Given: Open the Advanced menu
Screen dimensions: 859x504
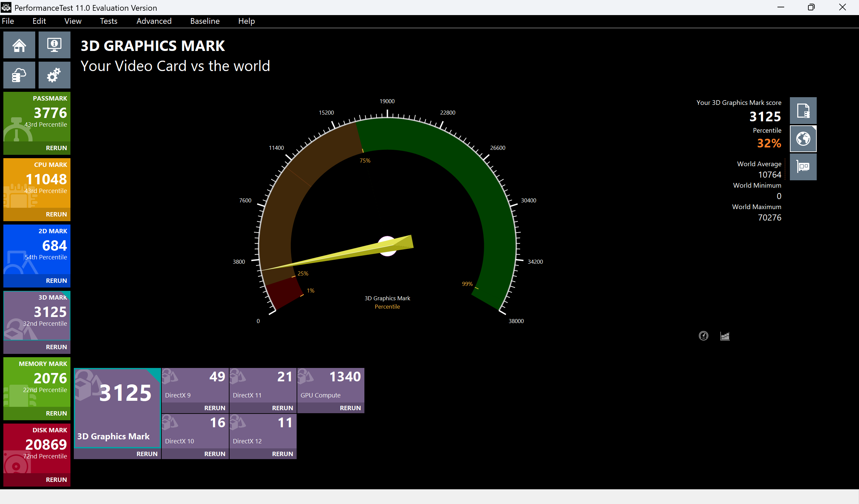Looking at the screenshot, I should [x=154, y=21].
